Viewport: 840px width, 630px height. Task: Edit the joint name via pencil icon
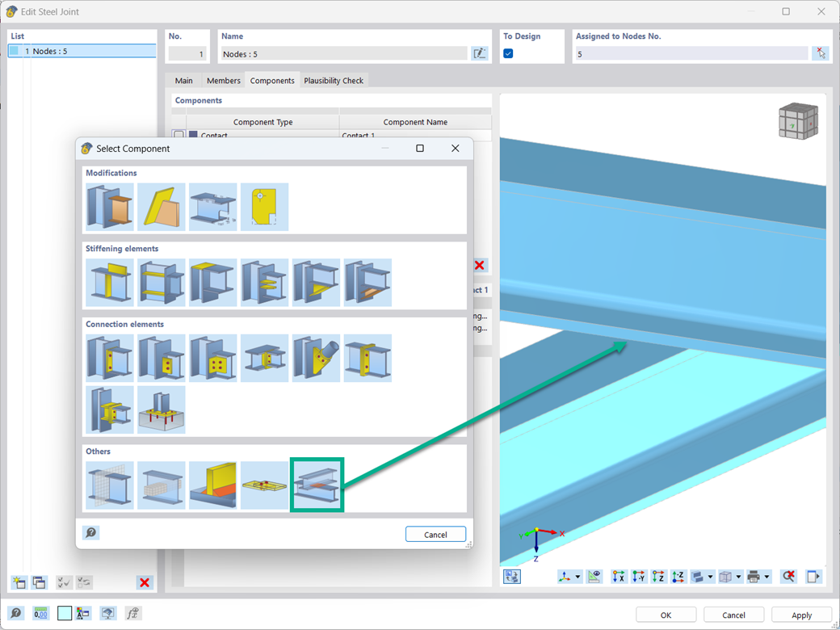(x=480, y=53)
